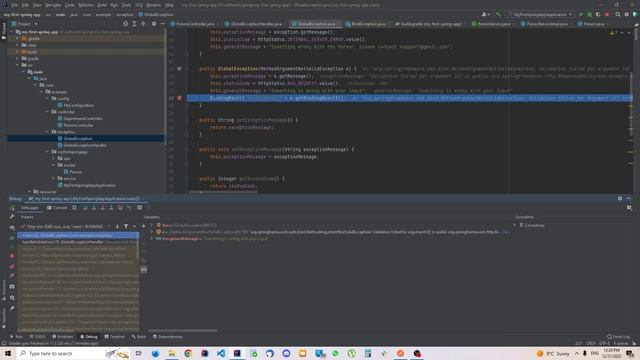Screen dimensions: 640x360
Task: Add new watch with plus icon
Action: pos(144,226)
